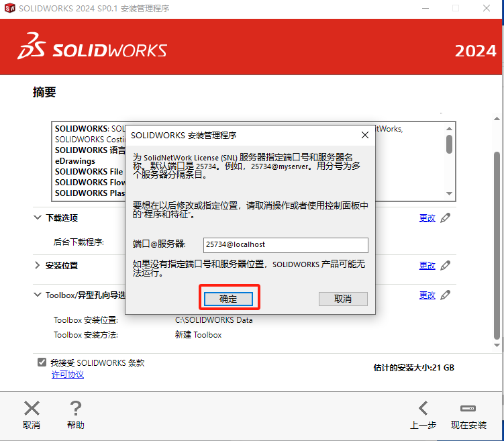Collapse the 下载选项 section
This screenshot has height=441, width=504.
[38, 217]
